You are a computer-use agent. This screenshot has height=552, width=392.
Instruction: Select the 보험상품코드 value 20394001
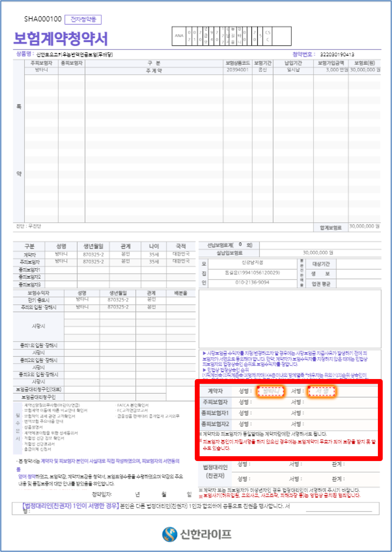237,70
